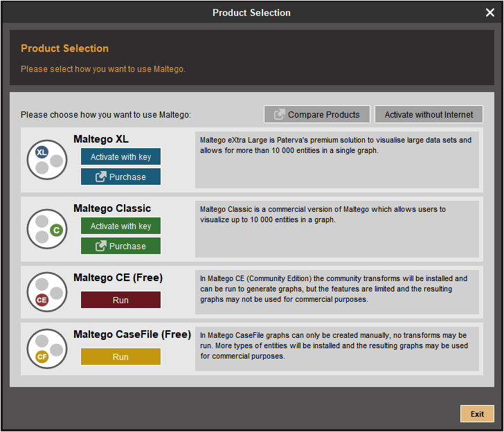Click the Maltego CE product logo icon

47,292
